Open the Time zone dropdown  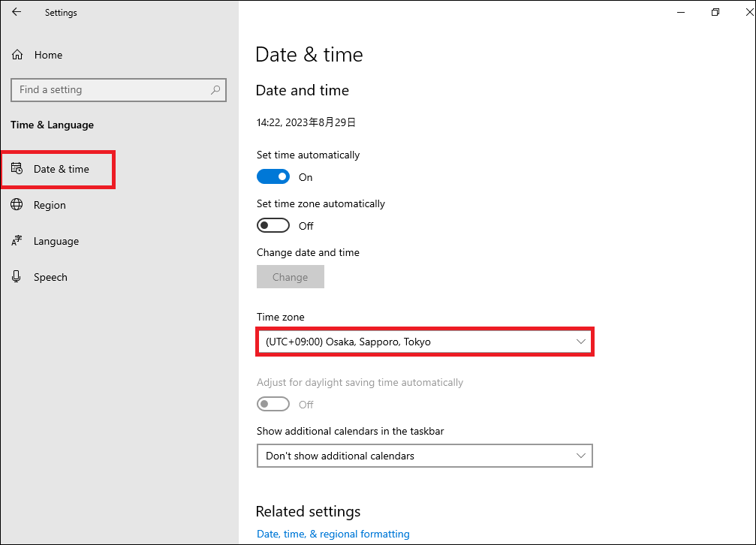pyautogui.click(x=424, y=342)
